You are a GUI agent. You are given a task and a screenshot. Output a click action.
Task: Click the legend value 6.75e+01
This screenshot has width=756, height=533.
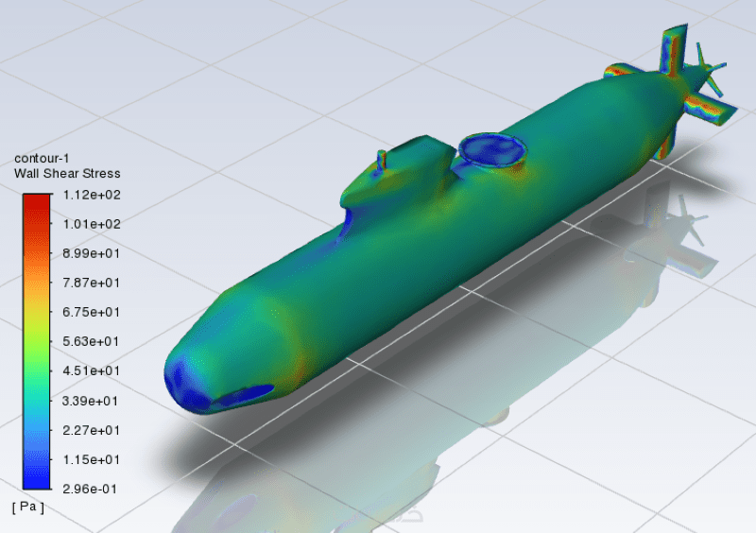coord(91,312)
